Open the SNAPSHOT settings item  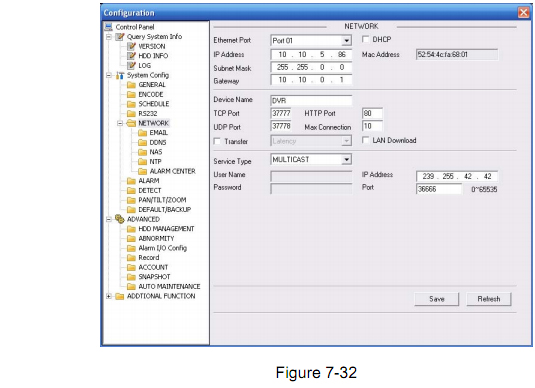(x=154, y=277)
